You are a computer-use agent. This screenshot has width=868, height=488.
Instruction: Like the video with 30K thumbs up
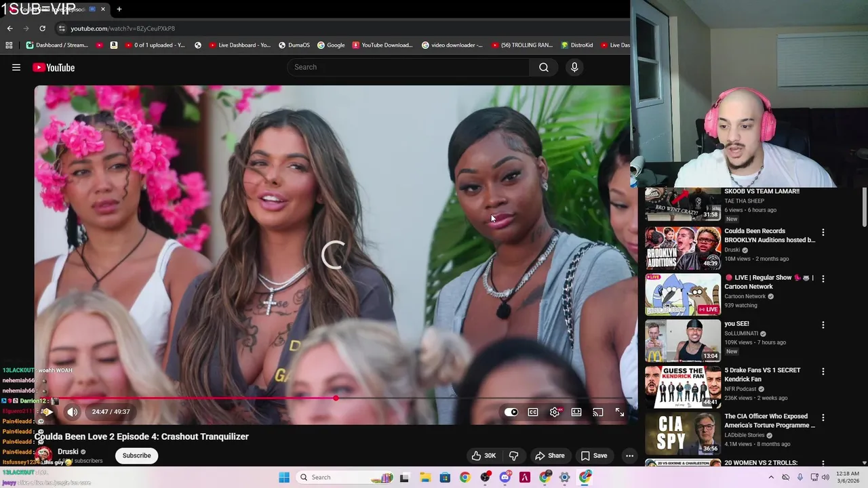484,455
